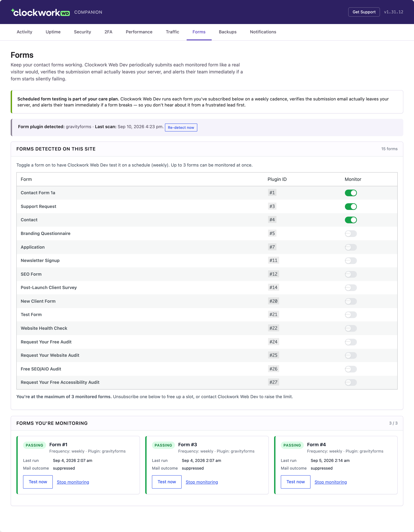
Task: Stop monitoring Form #1
Action: (73, 482)
